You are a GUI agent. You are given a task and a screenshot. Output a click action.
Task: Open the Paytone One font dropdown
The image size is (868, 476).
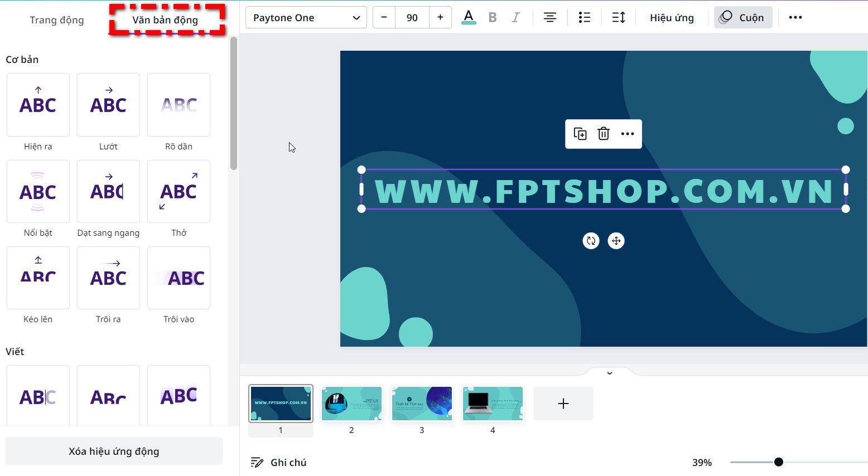coord(306,18)
